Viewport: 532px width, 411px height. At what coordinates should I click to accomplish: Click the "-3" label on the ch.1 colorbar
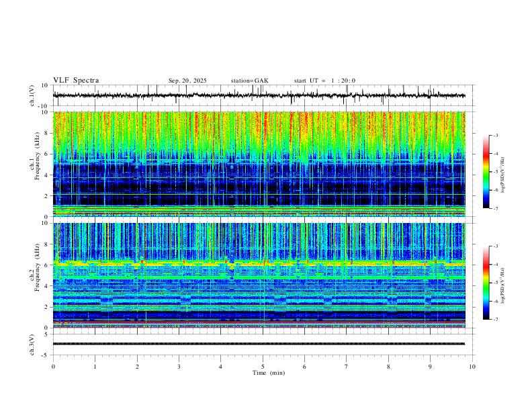tap(495, 135)
